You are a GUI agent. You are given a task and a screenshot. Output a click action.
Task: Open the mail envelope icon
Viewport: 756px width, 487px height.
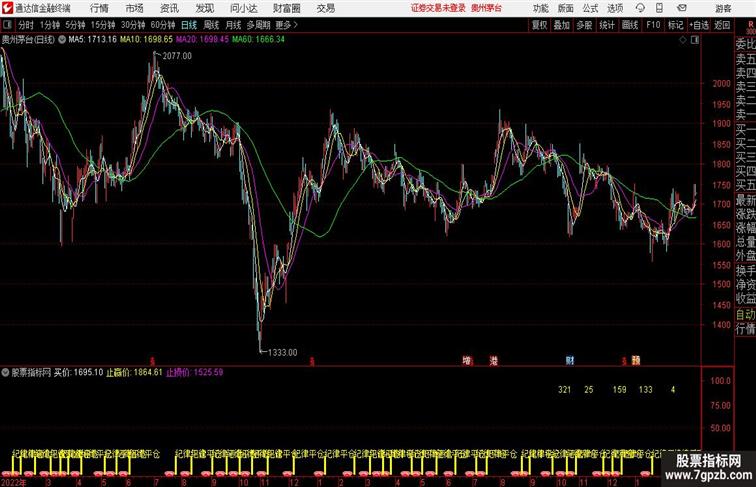[x=682, y=8]
